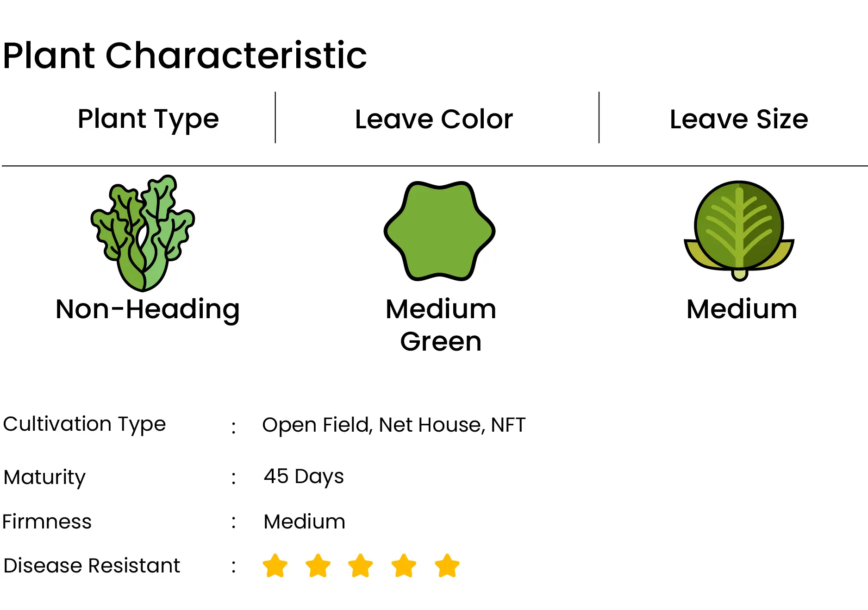
Task: Click the third disease resistance star
Action: click(361, 566)
